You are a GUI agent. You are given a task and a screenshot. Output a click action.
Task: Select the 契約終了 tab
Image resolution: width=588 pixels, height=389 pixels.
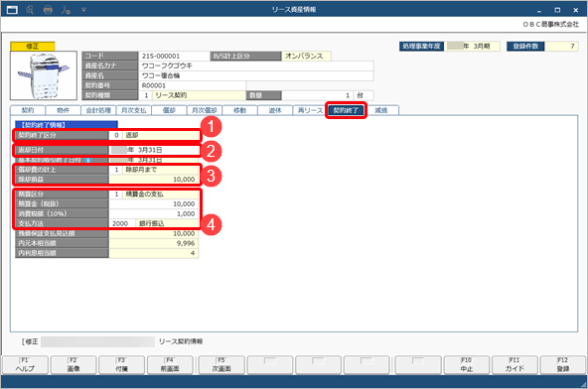coord(346,110)
